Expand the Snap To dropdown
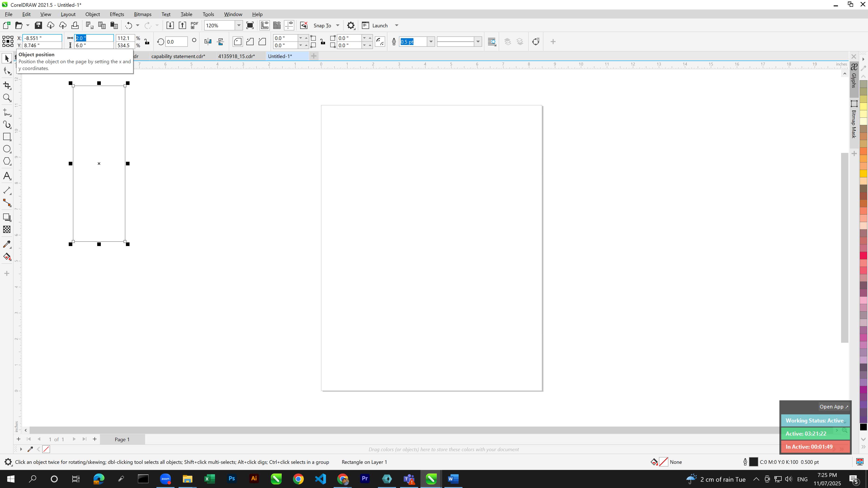 (x=338, y=25)
